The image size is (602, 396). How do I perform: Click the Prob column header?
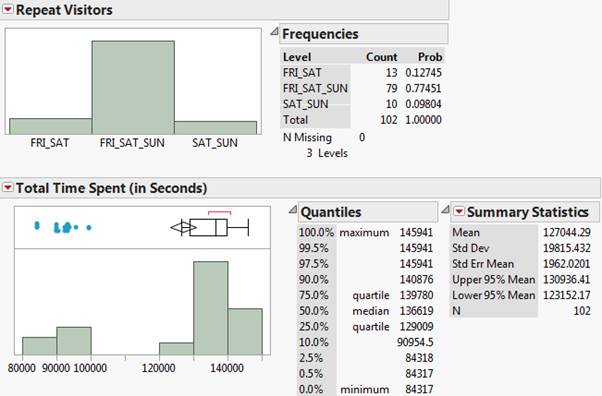point(430,57)
